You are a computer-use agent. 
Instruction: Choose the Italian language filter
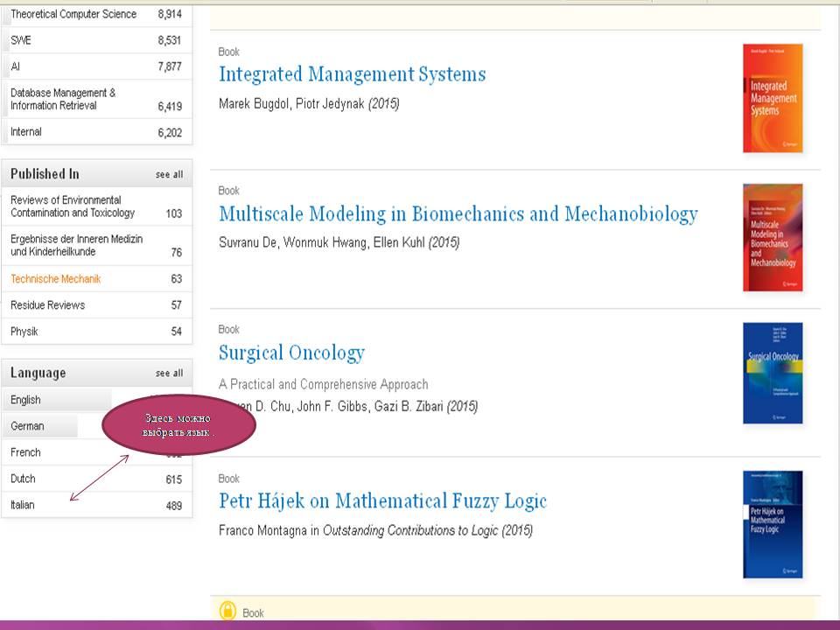pos(23,505)
